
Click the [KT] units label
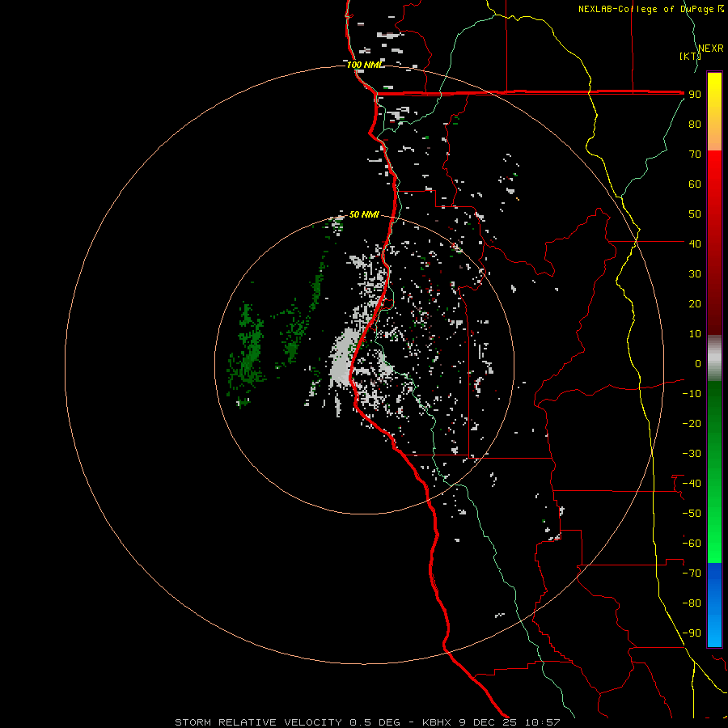tap(690, 56)
